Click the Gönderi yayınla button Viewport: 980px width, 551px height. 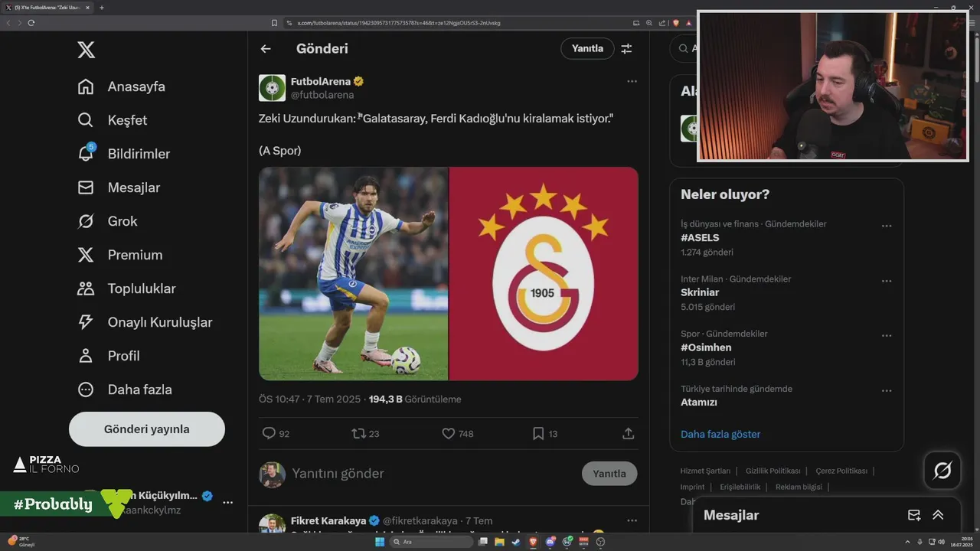click(x=147, y=429)
